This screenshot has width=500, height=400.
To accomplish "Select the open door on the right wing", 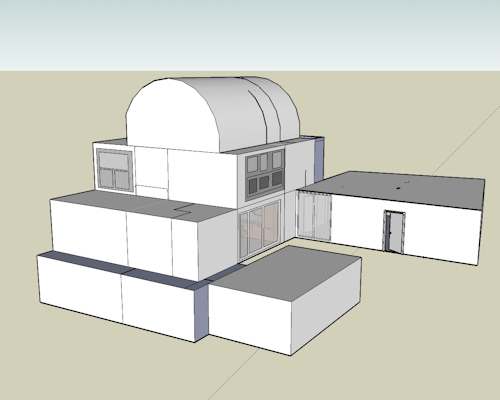I will click(x=394, y=231).
